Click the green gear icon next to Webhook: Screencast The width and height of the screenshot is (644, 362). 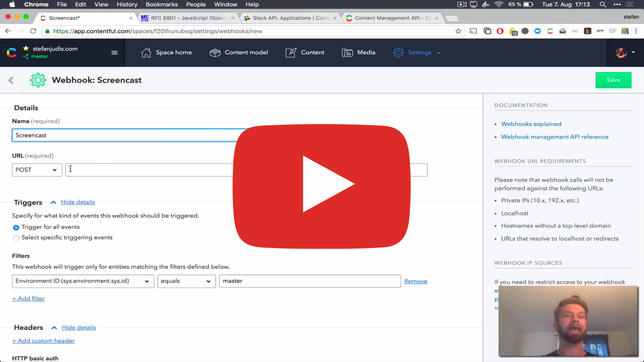[x=38, y=80]
